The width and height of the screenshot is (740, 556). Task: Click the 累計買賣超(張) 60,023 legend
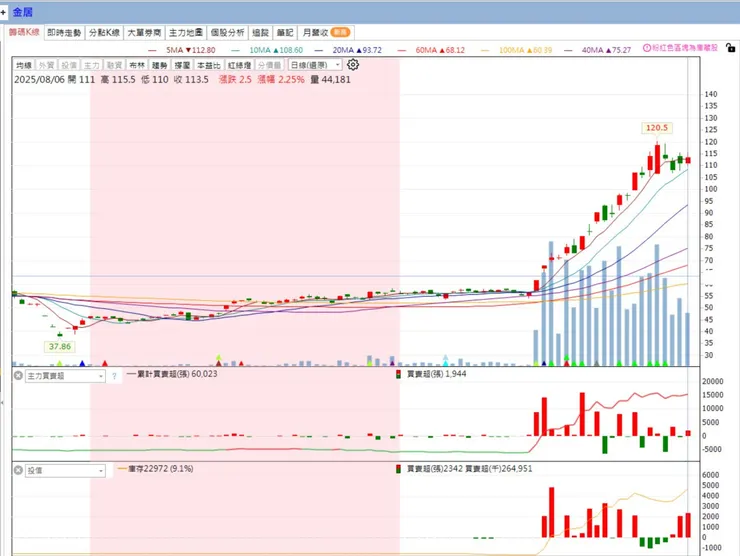172,374
